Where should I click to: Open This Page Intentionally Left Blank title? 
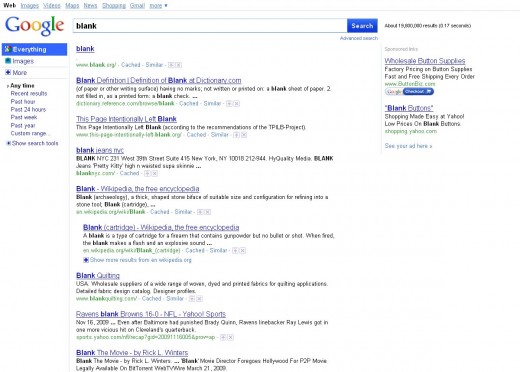pyautogui.click(x=126, y=119)
